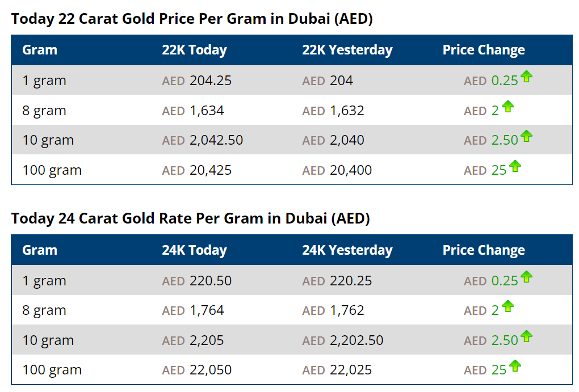Click green up arrow in 22K 10 gram row
579x392 pixels.
point(527,136)
